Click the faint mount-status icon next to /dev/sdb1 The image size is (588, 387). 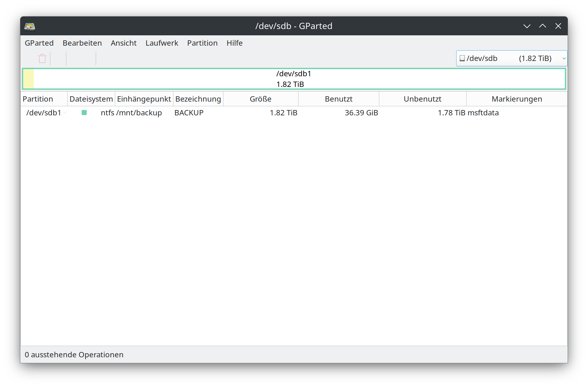pos(65,113)
